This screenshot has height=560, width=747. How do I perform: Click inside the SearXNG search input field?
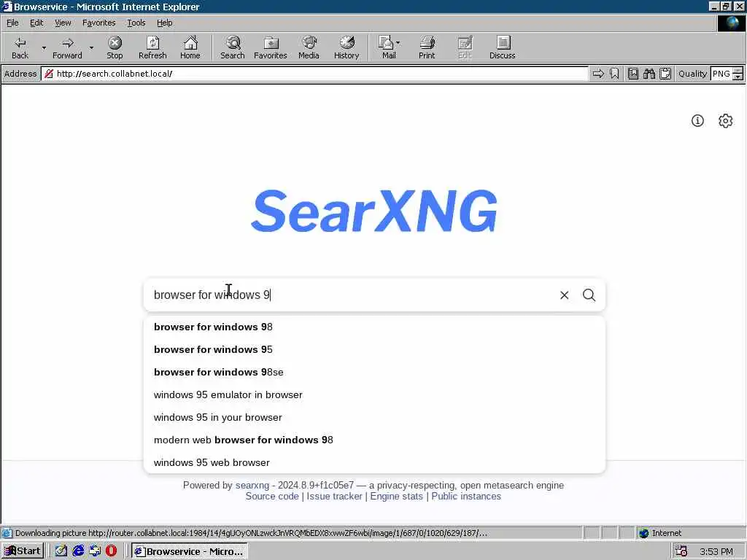point(352,295)
